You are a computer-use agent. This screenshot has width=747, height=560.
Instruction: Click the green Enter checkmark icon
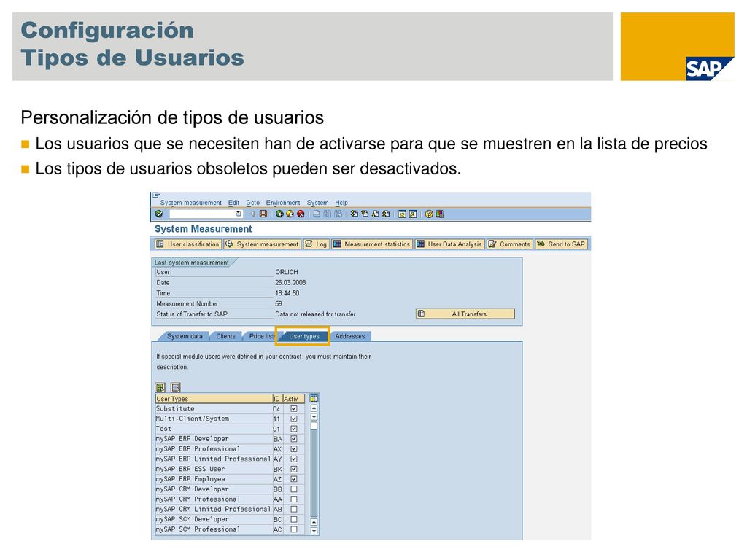(159, 214)
